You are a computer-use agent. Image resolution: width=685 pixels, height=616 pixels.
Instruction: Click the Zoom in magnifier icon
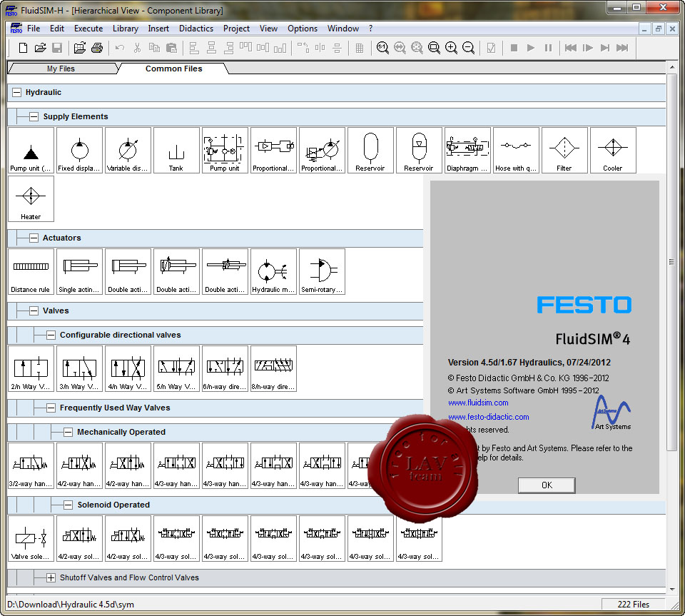coord(451,48)
